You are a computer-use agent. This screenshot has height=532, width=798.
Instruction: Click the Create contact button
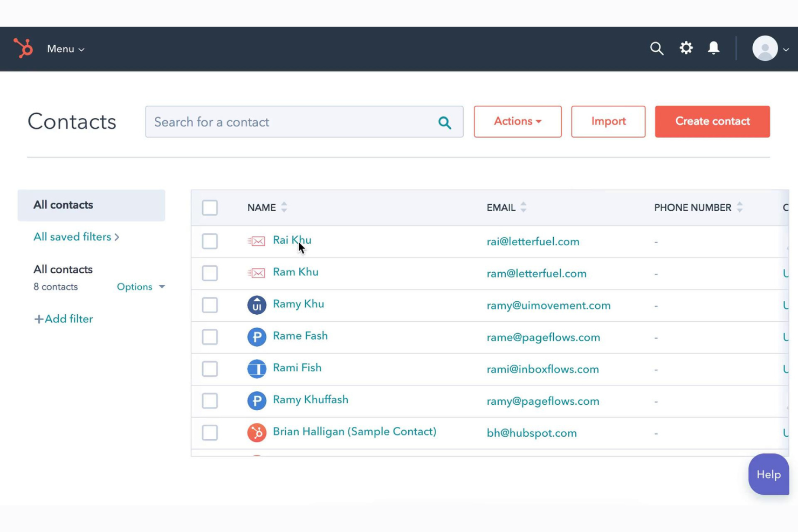tap(712, 121)
